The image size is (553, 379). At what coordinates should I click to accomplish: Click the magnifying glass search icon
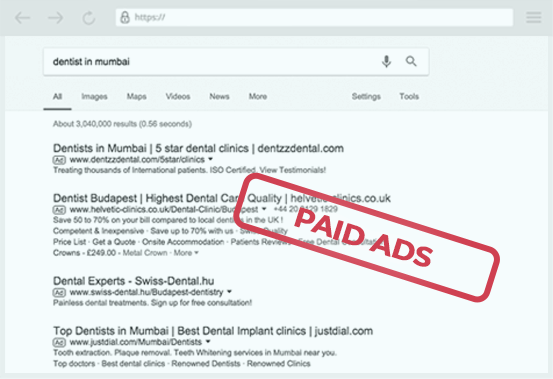click(x=411, y=61)
